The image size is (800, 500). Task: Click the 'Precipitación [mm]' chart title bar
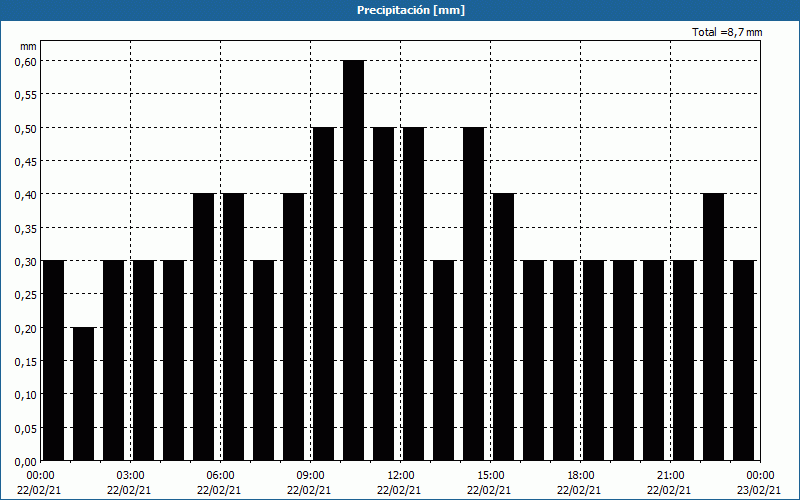[x=400, y=10]
